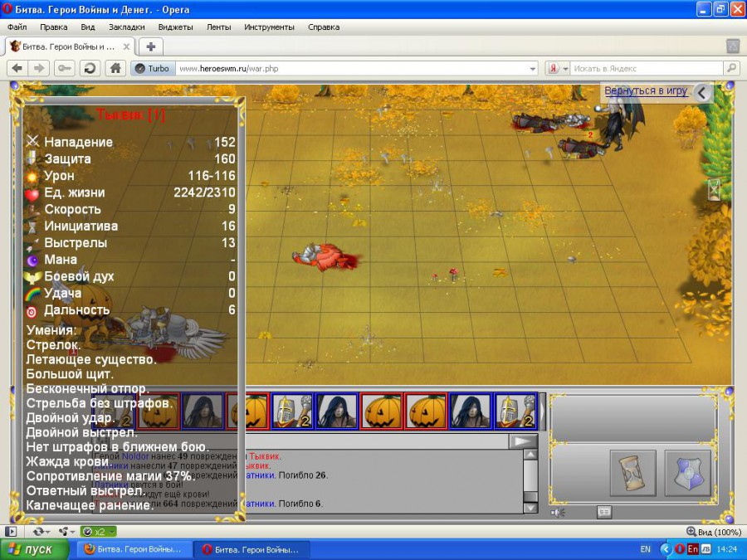Click the пуск Start button

coord(34,549)
